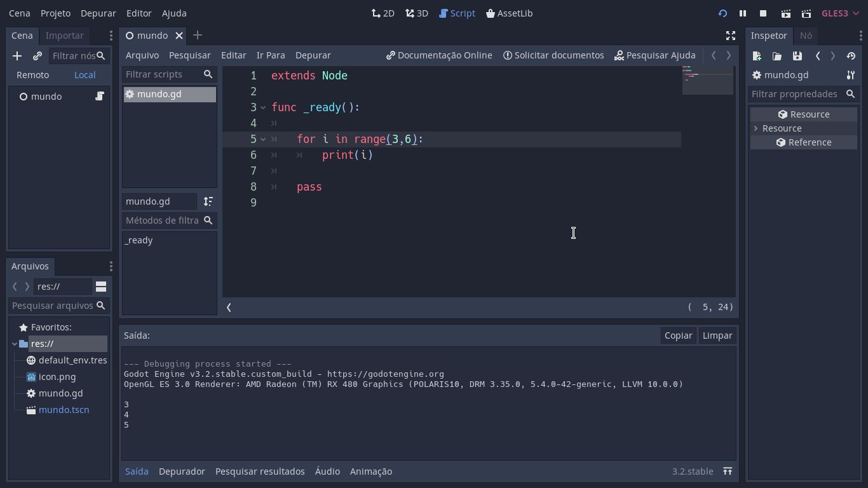The image size is (868, 488).
Task: Click Pesquisar Ajuda button
Action: [655, 55]
